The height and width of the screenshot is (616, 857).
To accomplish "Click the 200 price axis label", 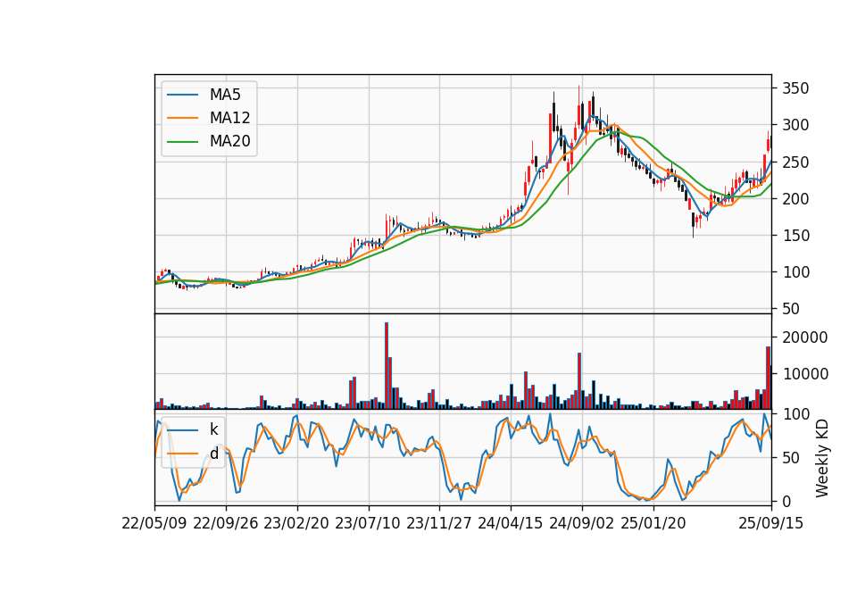I will [795, 199].
